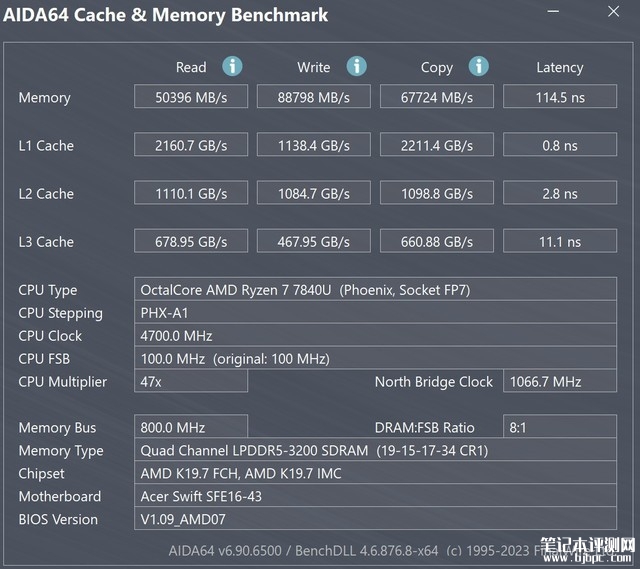Click the CPU Type Ryzen 7 7840U field
Image resolution: width=640 pixels, height=569 pixels.
point(376,289)
